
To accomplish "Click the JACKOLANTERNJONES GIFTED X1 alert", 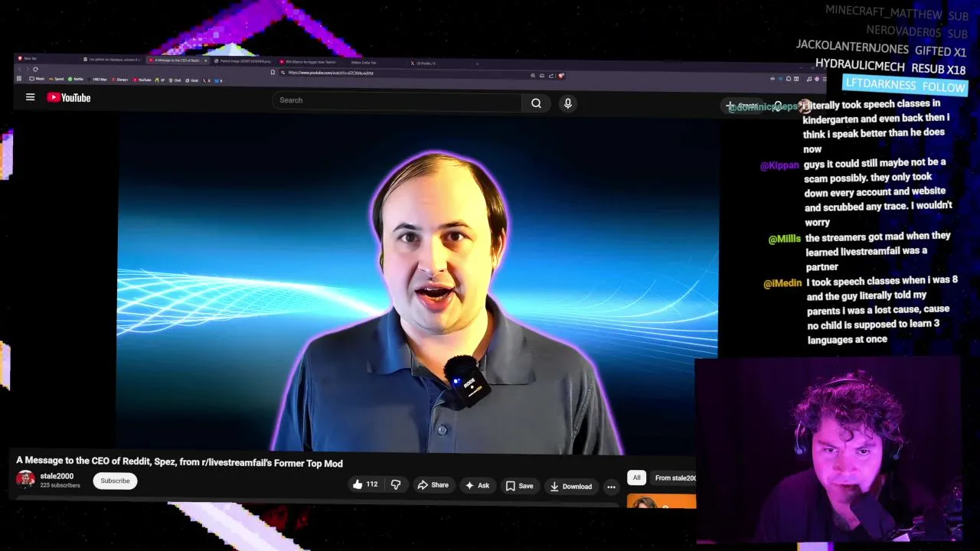I will point(880,47).
